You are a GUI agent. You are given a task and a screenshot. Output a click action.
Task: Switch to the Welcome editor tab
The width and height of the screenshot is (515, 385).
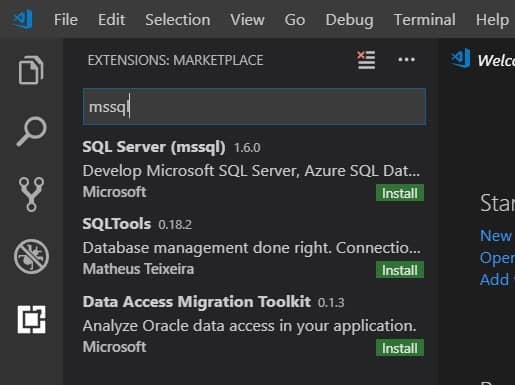[482, 60]
